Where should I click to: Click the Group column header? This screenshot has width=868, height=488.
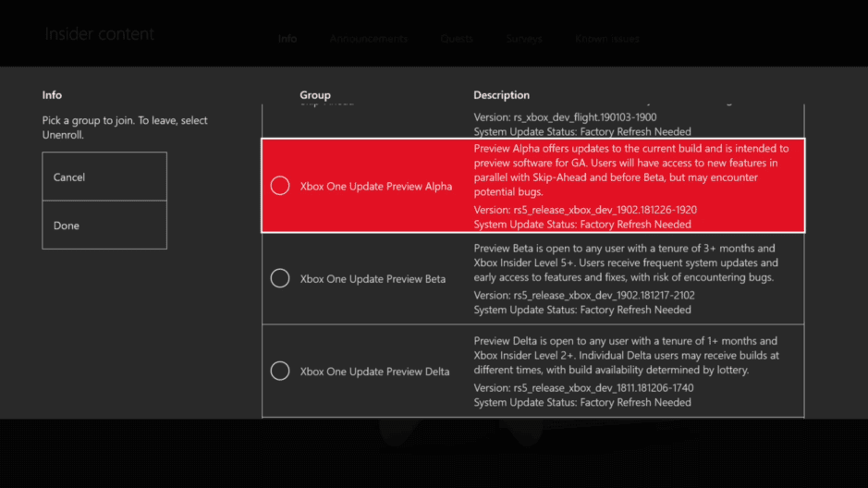pyautogui.click(x=314, y=95)
